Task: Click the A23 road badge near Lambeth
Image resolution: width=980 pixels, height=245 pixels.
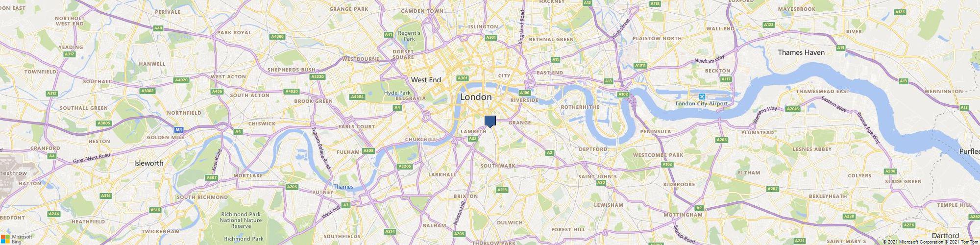Action: [x=473, y=139]
